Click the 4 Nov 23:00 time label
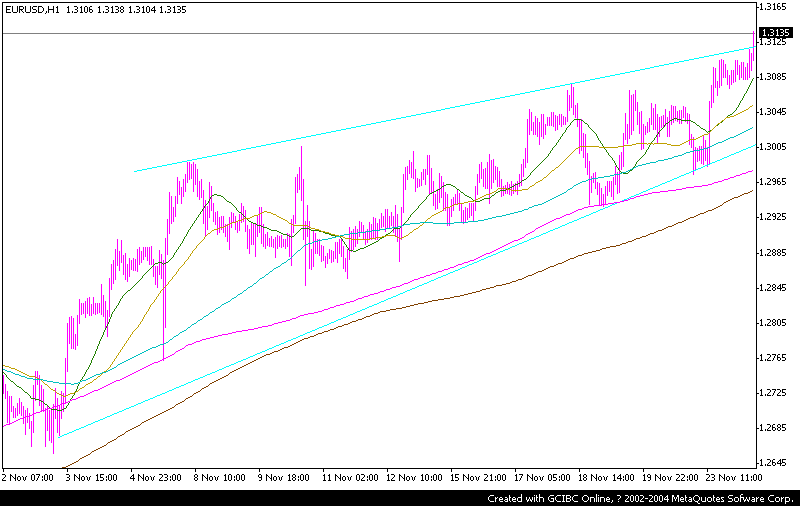 pyautogui.click(x=155, y=478)
